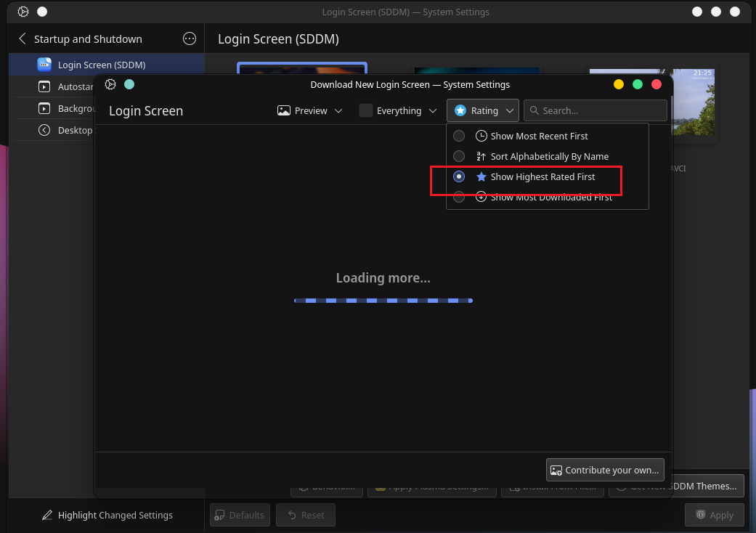
Task: Click the clock icon of Most Recent First
Action: point(481,136)
